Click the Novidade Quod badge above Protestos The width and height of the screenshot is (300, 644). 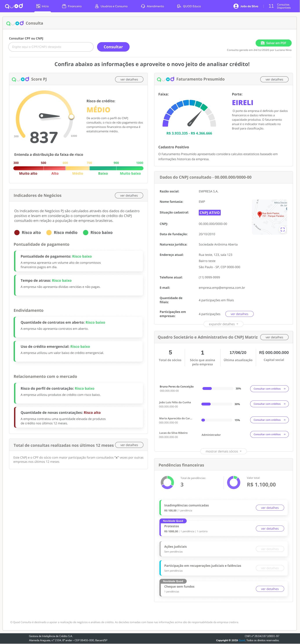coord(173,521)
